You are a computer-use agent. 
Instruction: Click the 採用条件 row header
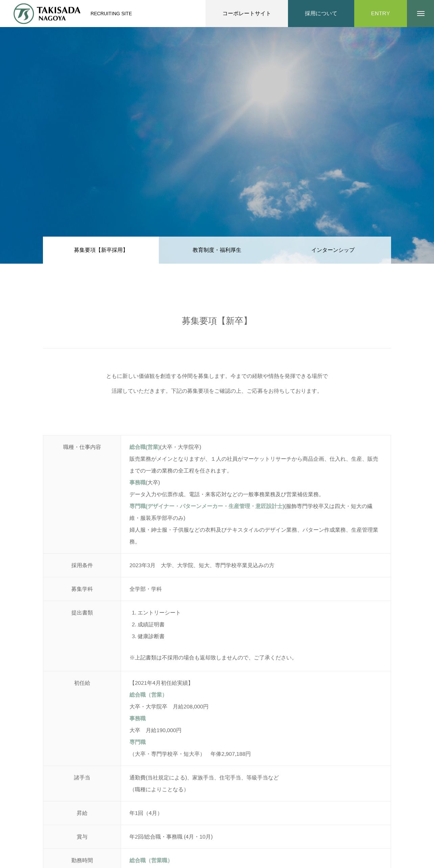pyautogui.click(x=82, y=565)
